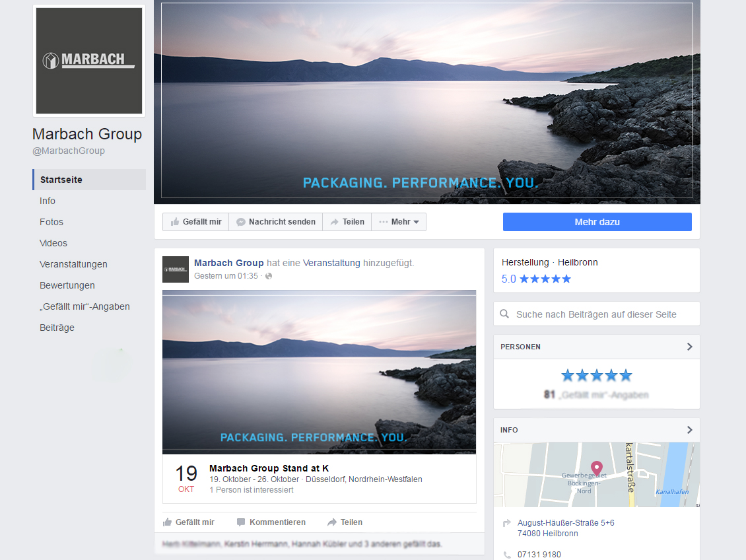This screenshot has width=746, height=560.
Task: Click the Heilbronn location link
Action: coord(578,262)
